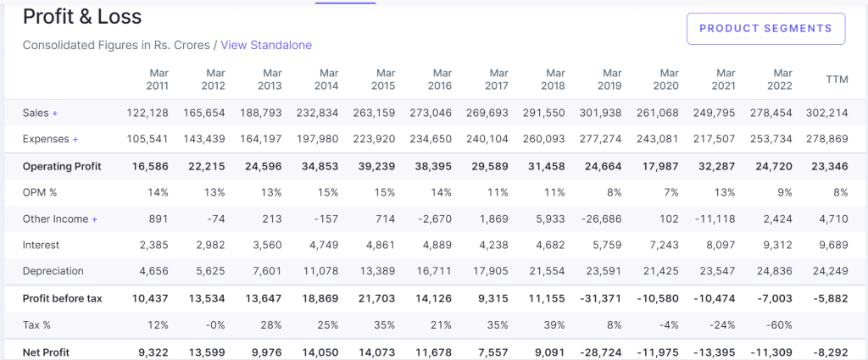Select Expenses value 278,869 under TTM
The height and width of the screenshot is (360, 868).
tap(827, 140)
